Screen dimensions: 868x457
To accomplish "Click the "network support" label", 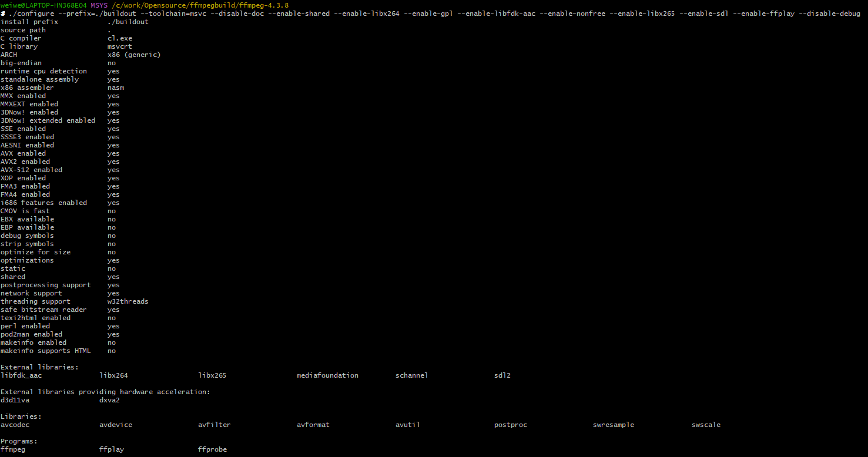I will click(x=31, y=293).
